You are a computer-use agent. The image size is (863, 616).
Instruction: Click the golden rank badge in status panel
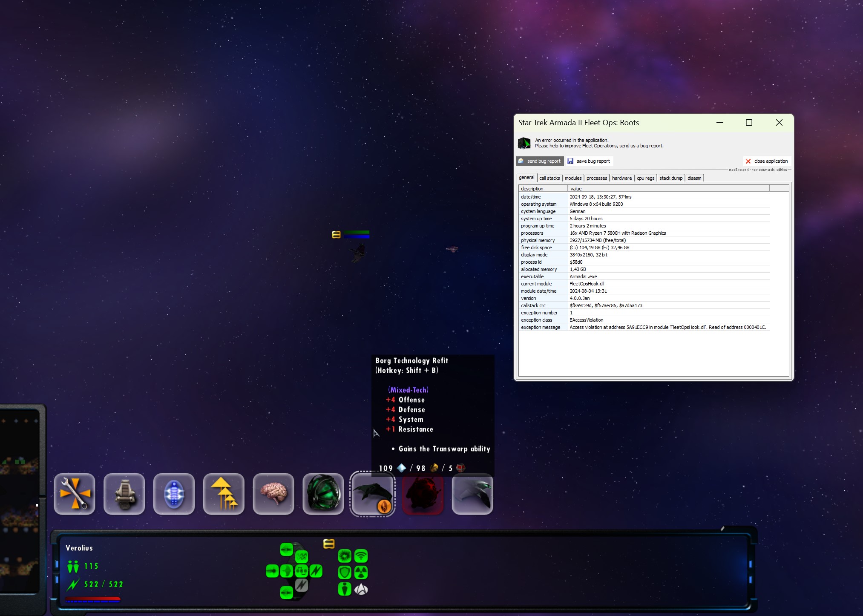point(329,544)
